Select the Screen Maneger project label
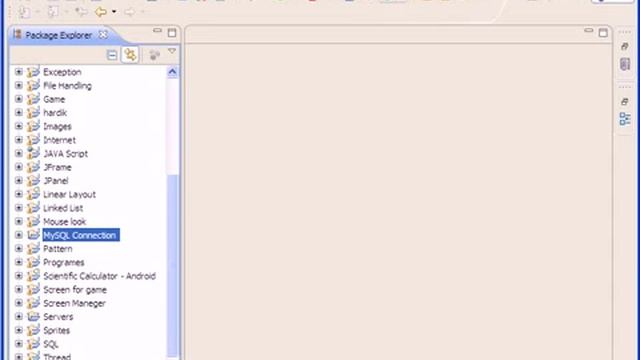The width and height of the screenshot is (640, 360). point(74,303)
